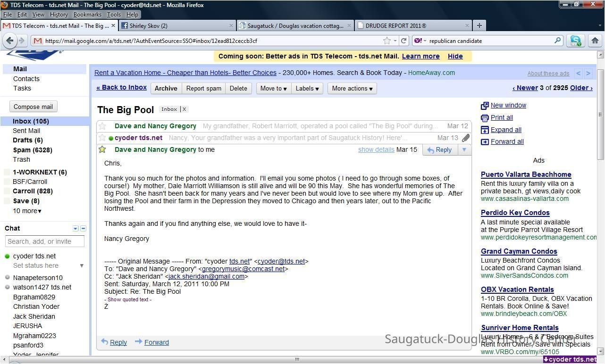Click the Archive button
This screenshot has height=364, width=605.
[166, 89]
